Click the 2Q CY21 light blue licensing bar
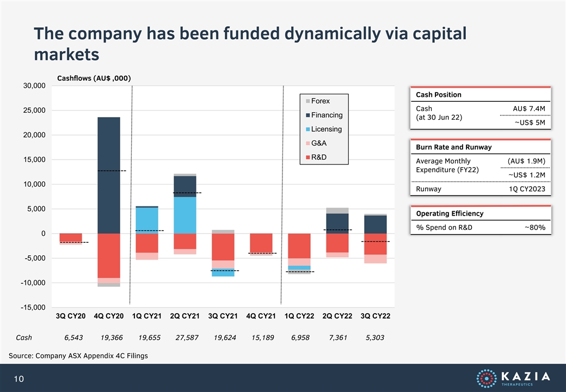This screenshot has width=566, height=392. [x=185, y=215]
